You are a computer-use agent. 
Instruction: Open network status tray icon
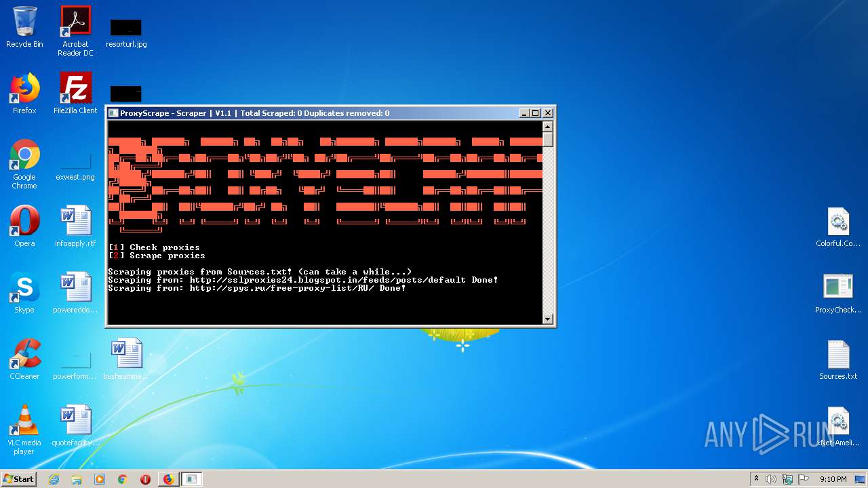pos(787,479)
